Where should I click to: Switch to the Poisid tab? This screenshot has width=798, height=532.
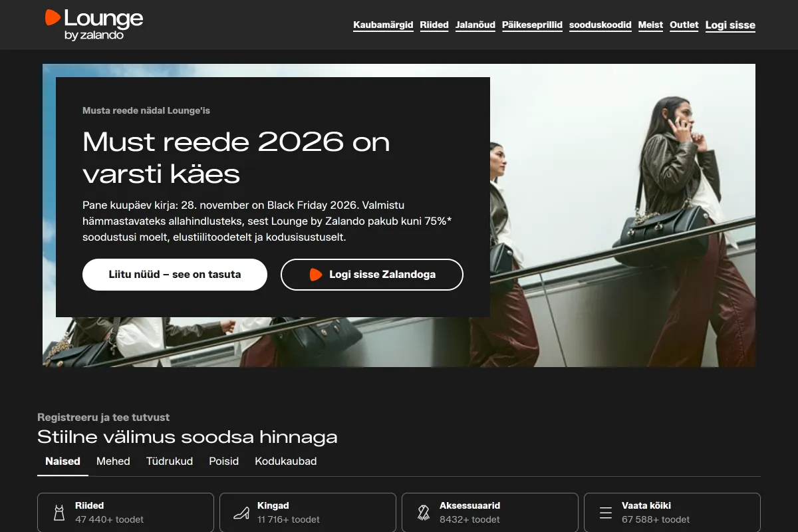click(x=223, y=462)
